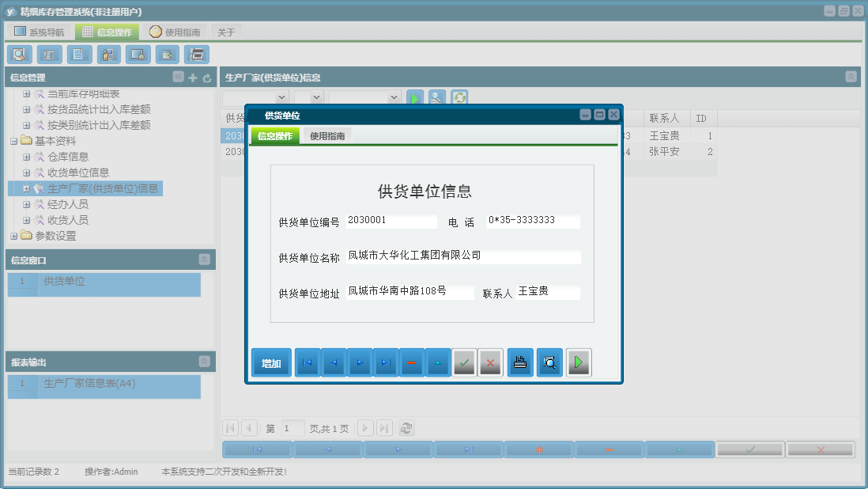868x489 pixels.
Task: Click the last main toolbar print-layout icon
Action: (x=197, y=55)
